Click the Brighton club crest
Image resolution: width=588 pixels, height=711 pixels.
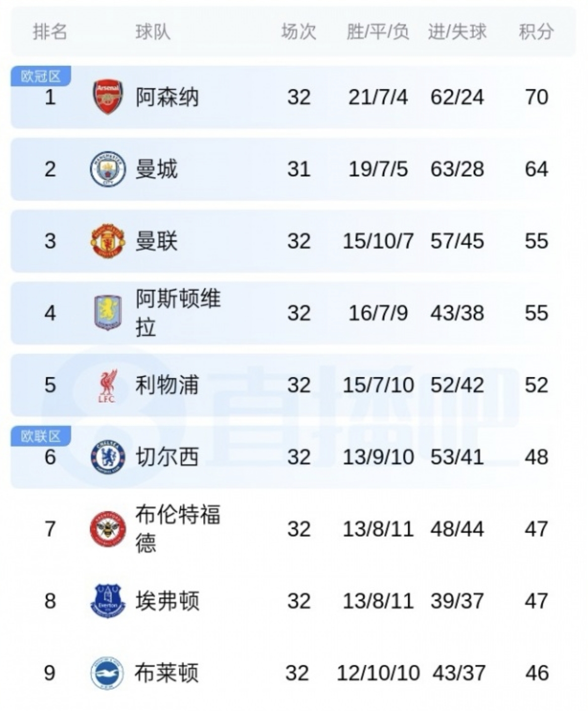108,673
